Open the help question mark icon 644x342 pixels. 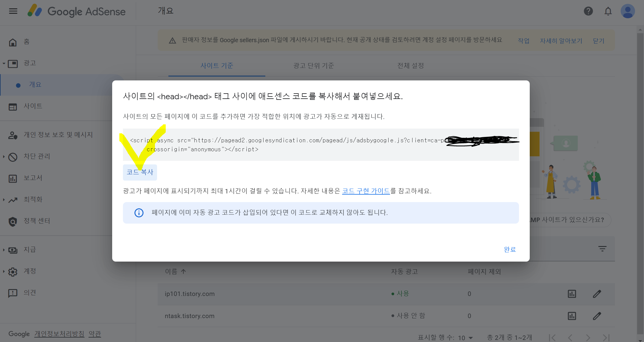pos(588,11)
